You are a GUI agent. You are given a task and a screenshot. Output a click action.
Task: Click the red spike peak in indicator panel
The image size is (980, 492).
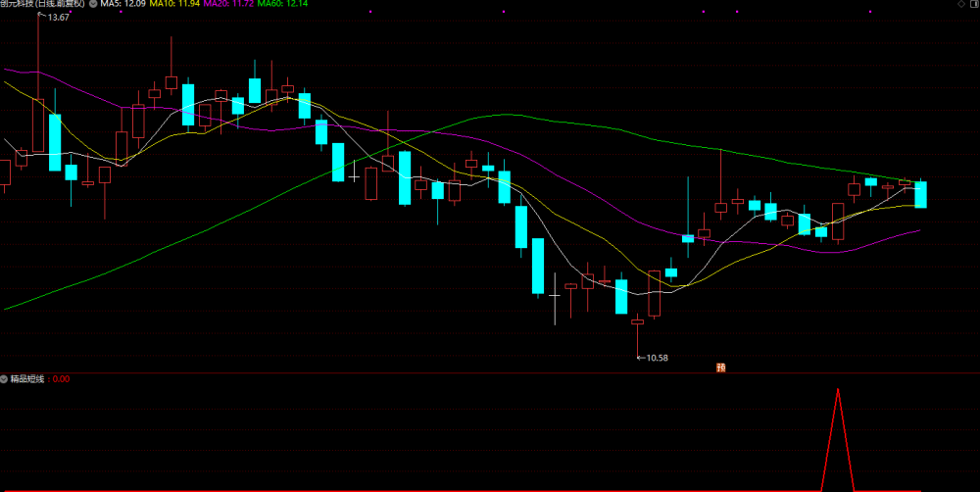(838, 390)
